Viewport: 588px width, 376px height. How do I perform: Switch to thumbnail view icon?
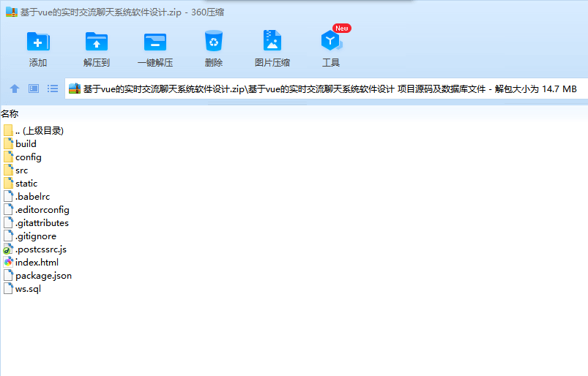pos(34,89)
